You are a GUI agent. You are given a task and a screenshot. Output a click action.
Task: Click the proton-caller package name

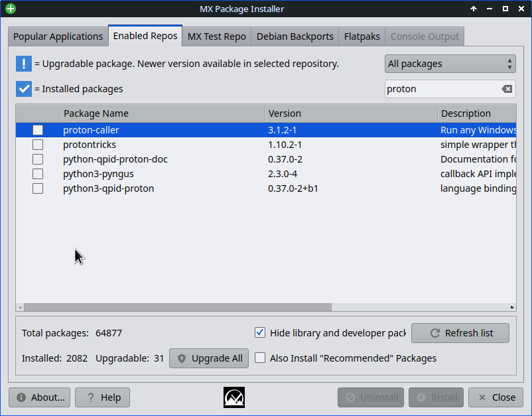[91, 130]
